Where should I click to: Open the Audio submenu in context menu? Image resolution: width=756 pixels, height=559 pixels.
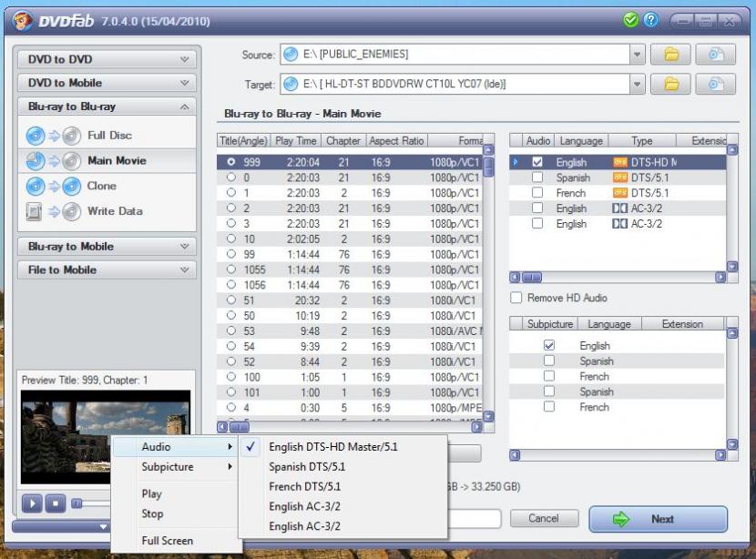(x=175, y=447)
